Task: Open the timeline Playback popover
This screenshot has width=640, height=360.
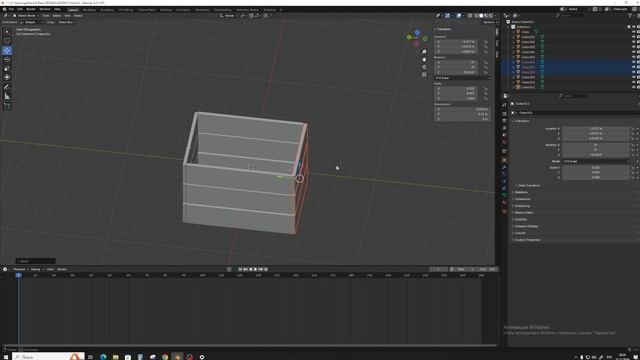Action: tap(20, 269)
